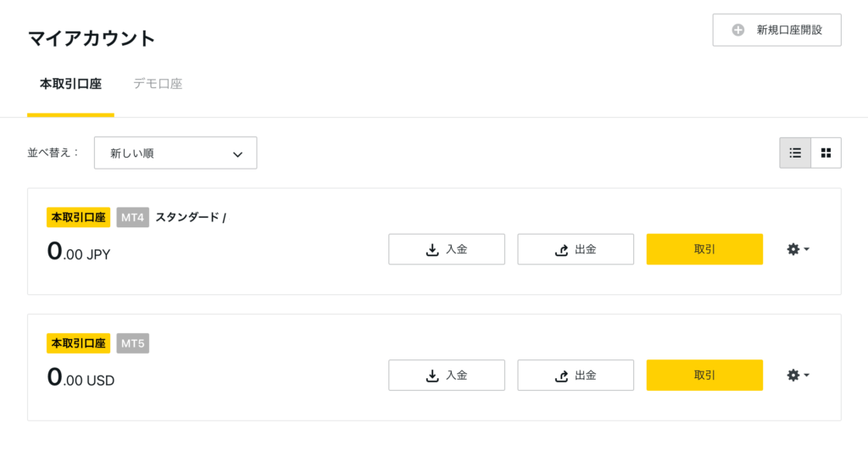
Task: Click deposit download icon on JPY account
Action: click(x=432, y=249)
